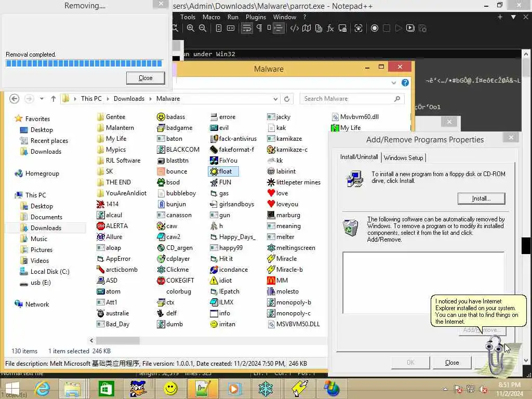Viewport: 532px width, 399px height.
Task: Open the Macro menu in Notepad++
Action: pyautogui.click(x=211, y=17)
